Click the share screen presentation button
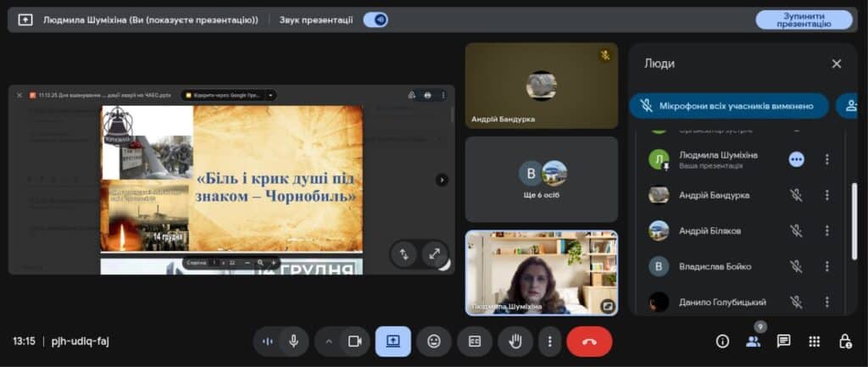The width and height of the screenshot is (868, 367). 393,341
